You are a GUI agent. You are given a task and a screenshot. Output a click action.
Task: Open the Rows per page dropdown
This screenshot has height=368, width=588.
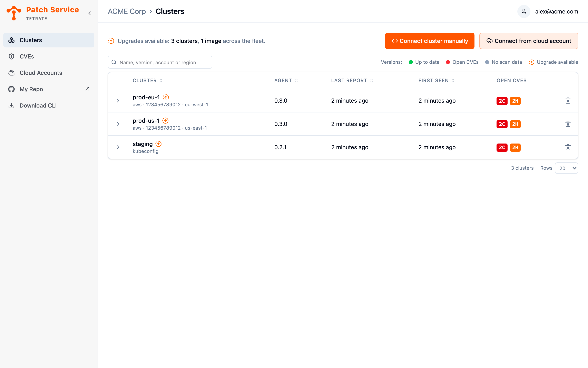(566, 168)
